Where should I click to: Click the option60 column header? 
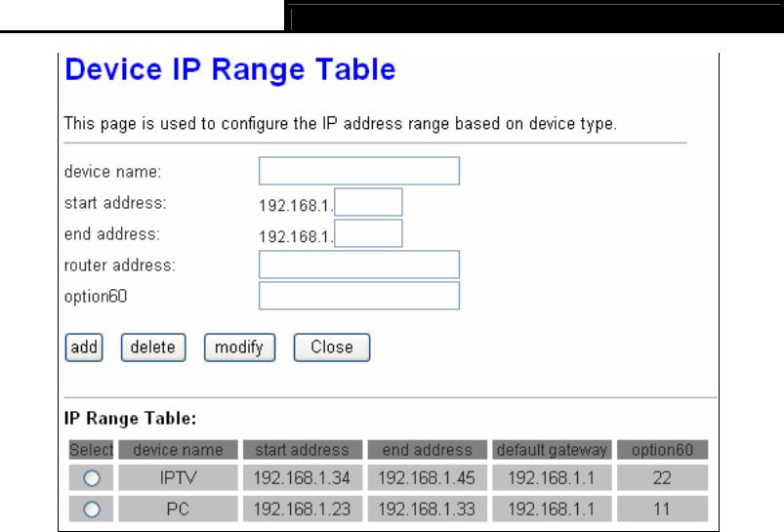(x=663, y=449)
